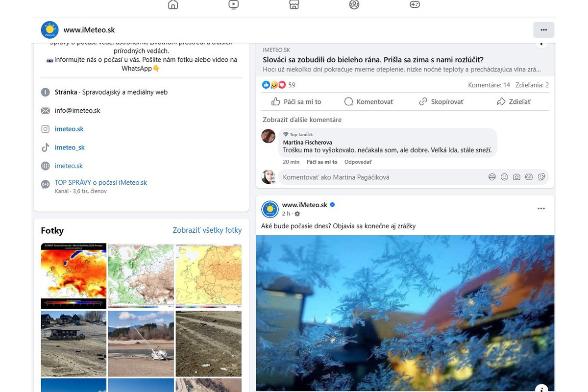Open more options on the iMeteo post
Screen dimensions: 588x392
point(541,208)
